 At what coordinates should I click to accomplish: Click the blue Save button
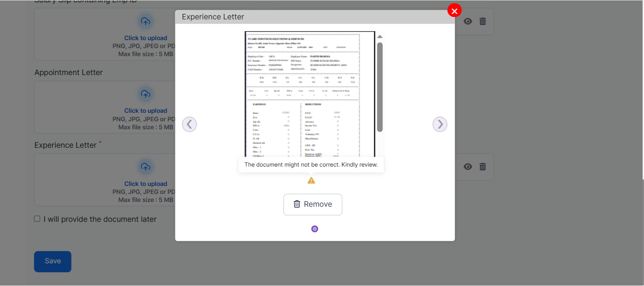[52, 261]
